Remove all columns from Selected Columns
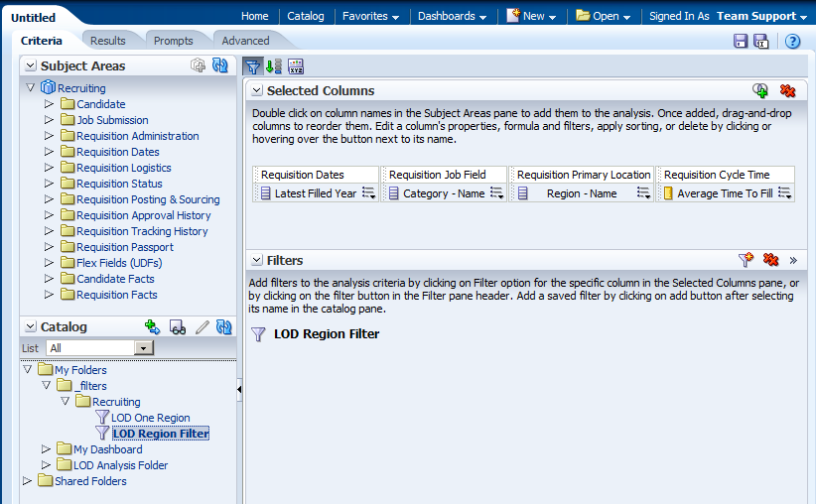Image resolution: width=816 pixels, height=504 pixels. (787, 90)
